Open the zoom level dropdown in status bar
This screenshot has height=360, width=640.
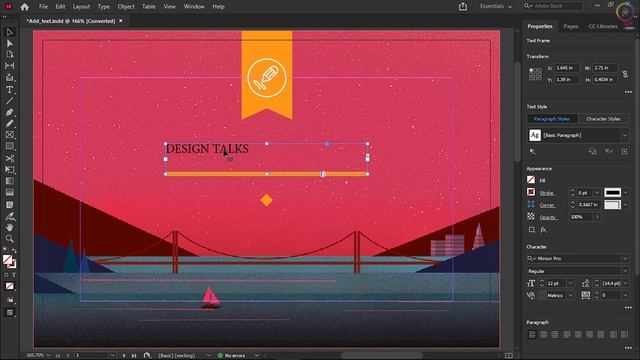click(x=49, y=356)
